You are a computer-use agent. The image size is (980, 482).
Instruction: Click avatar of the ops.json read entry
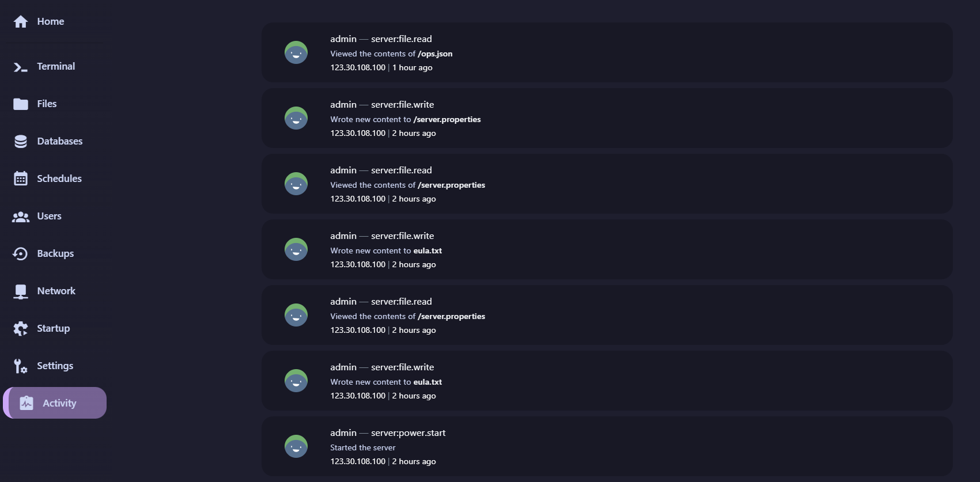pyautogui.click(x=296, y=52)
